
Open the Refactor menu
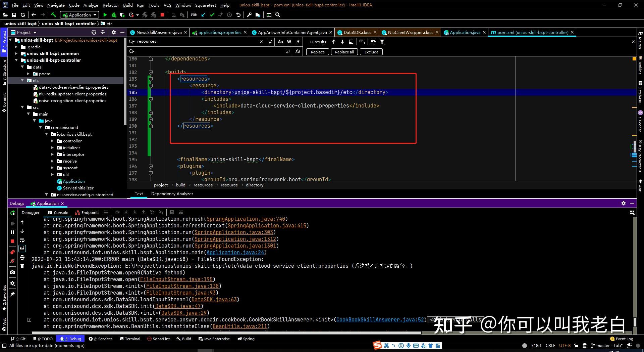(111, 5)
